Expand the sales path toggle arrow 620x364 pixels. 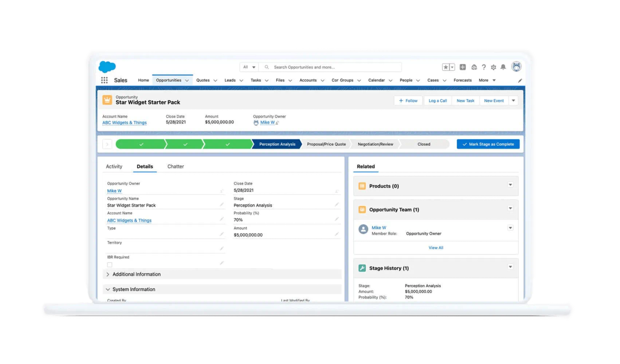107,144
